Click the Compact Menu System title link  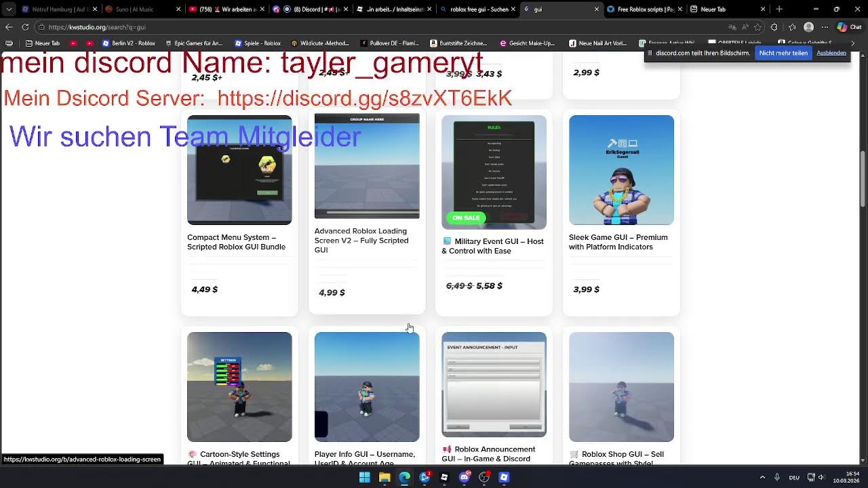pos(237,242)
